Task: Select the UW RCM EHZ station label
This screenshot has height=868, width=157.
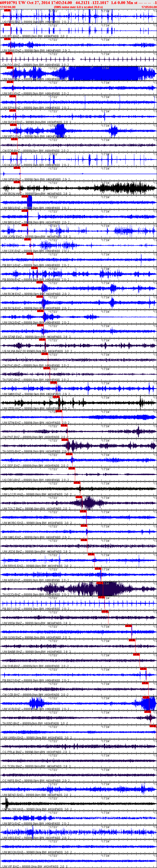Action: 36,294
